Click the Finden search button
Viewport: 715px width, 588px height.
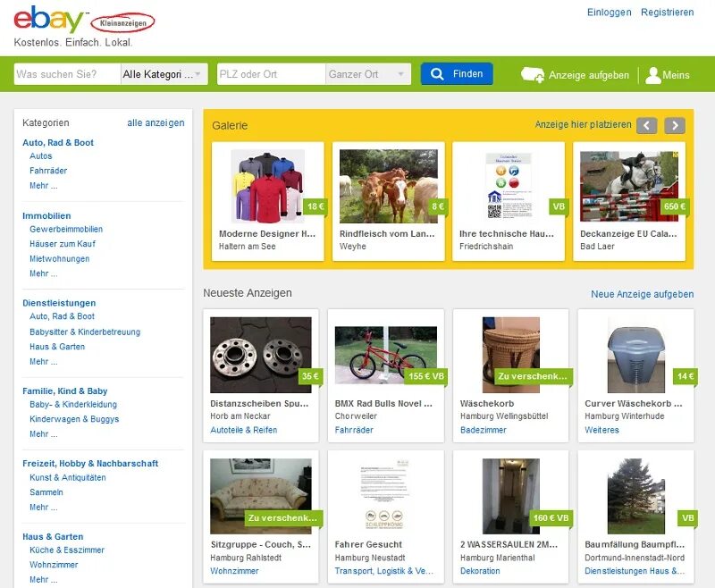point(457,74)
